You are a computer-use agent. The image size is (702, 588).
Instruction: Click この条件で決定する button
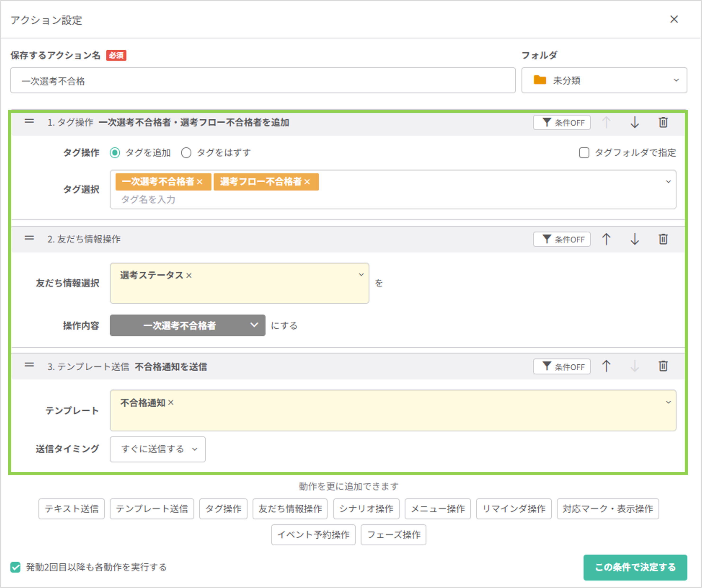click(x=635, y=567)
